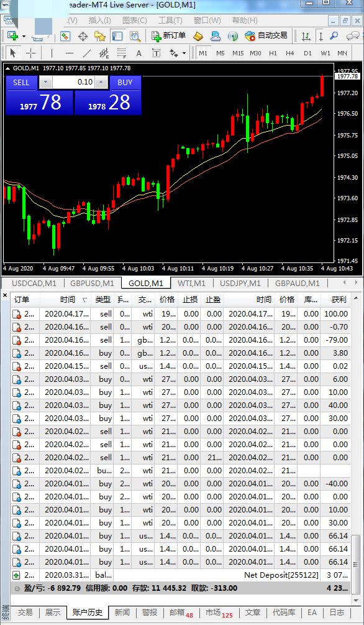Pick the Fibonacci retracement tool
The image size is (364, 625).
point(122,53)
